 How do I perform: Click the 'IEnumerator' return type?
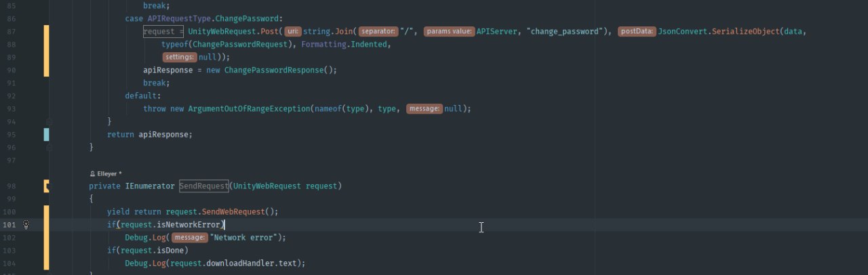[x=150, y=186]
